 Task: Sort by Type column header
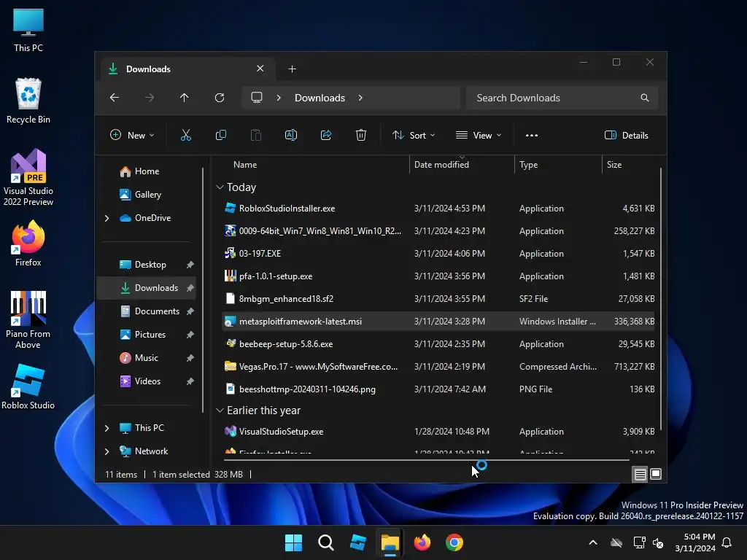[x=528, y=165]
